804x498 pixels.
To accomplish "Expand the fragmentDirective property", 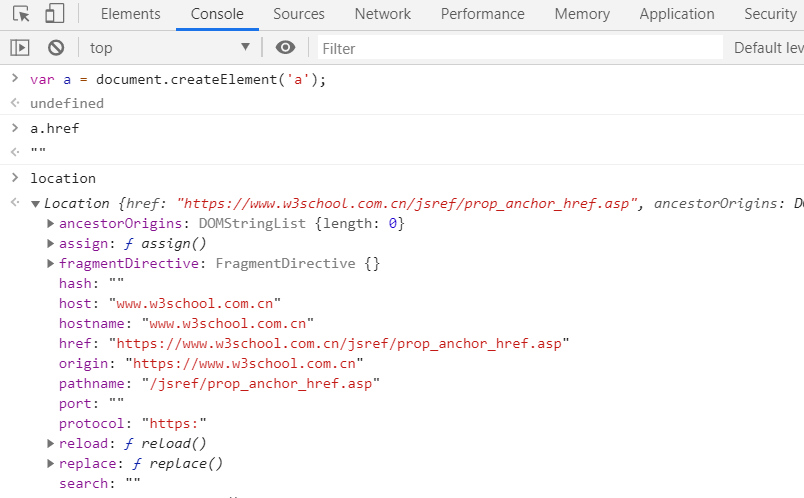I will (51, 263).
